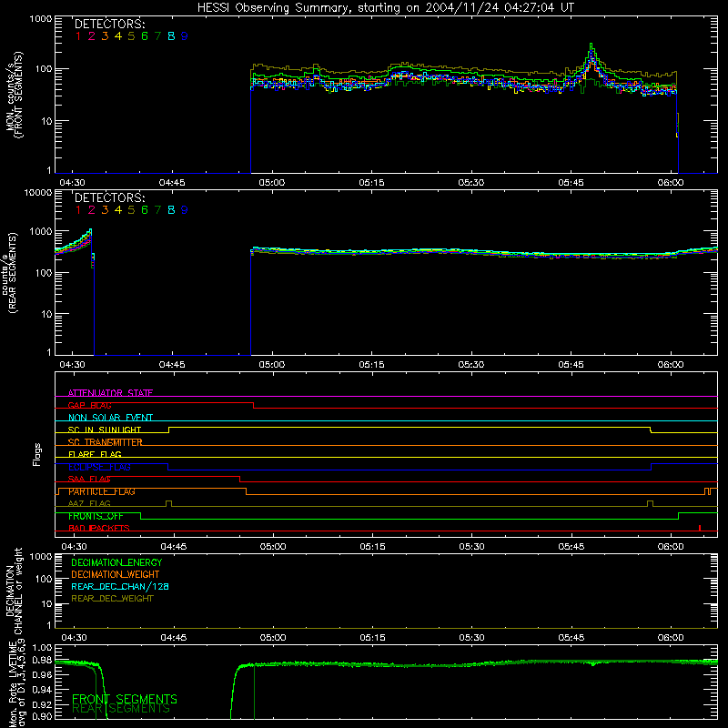Click the REAR_DEC_CHAN/128 legend entry
Viewport: 728px width, 728px height.
[120, 586]
